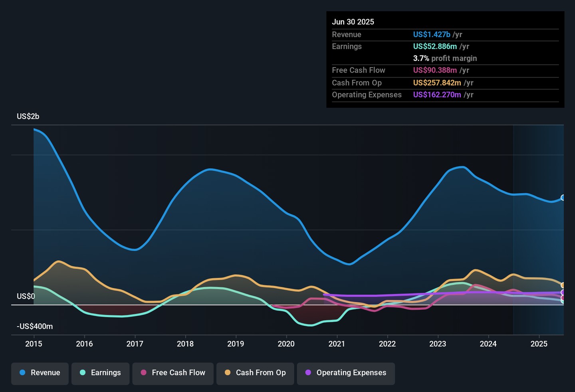Click the 2018 year label on timeline

pyautogui.click(x=185, y=344)
